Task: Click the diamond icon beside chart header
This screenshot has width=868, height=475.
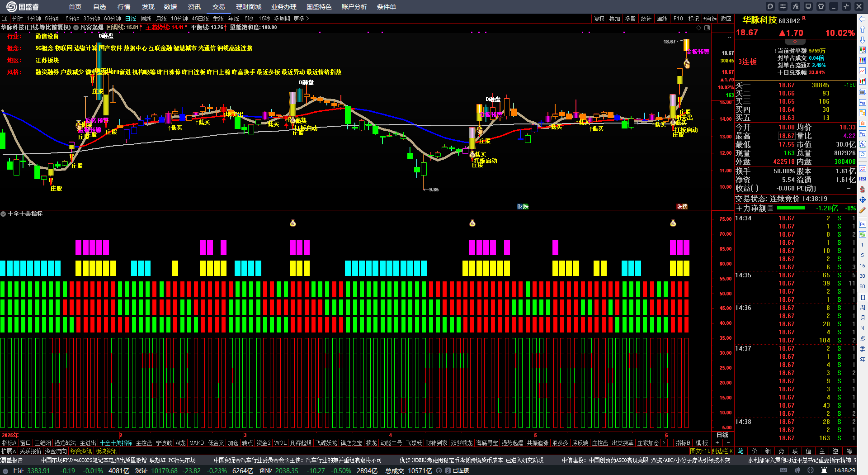Action: (x=699, y=28)
